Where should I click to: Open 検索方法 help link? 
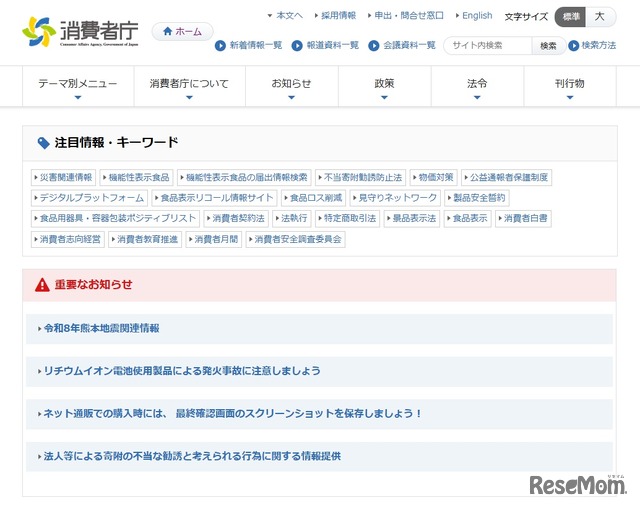[592, 45]
